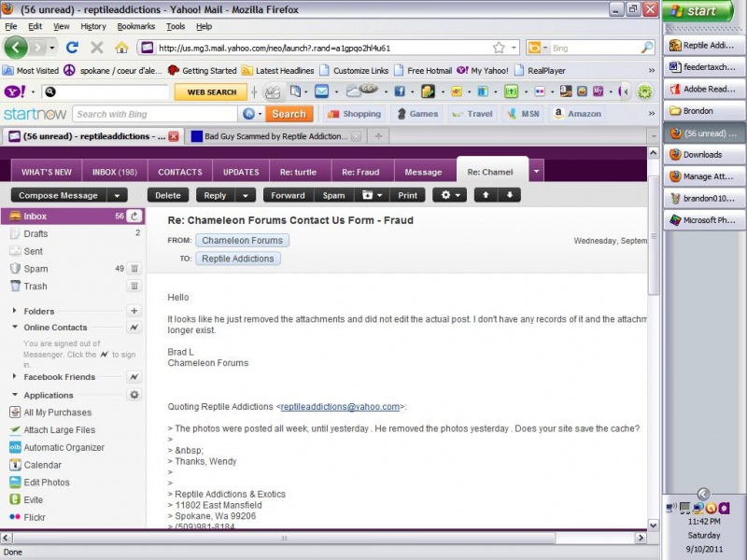Add a new folder with plus icon
This screenshot has height=560, width=747.
(134, 311)
